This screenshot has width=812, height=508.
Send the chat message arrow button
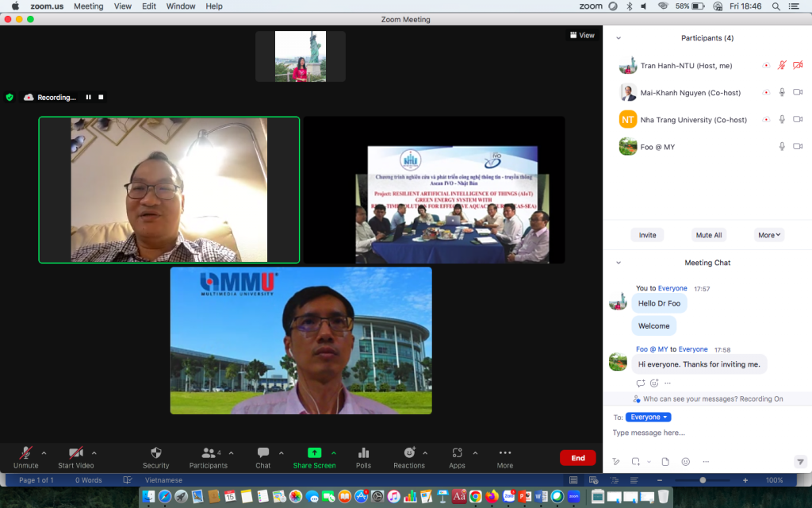tap(800, 461)
